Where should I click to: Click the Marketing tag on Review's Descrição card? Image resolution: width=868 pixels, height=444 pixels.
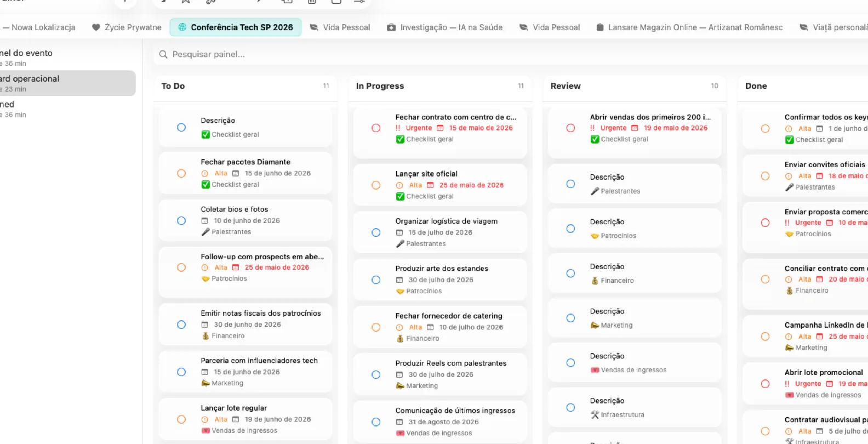click(616, 326)
